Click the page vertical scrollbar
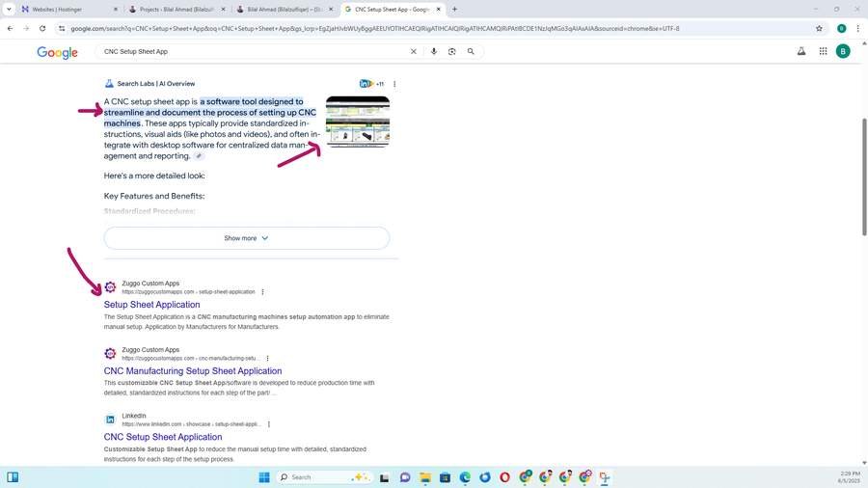Screen dimensions: 868x488 click(x=864, y=177)
